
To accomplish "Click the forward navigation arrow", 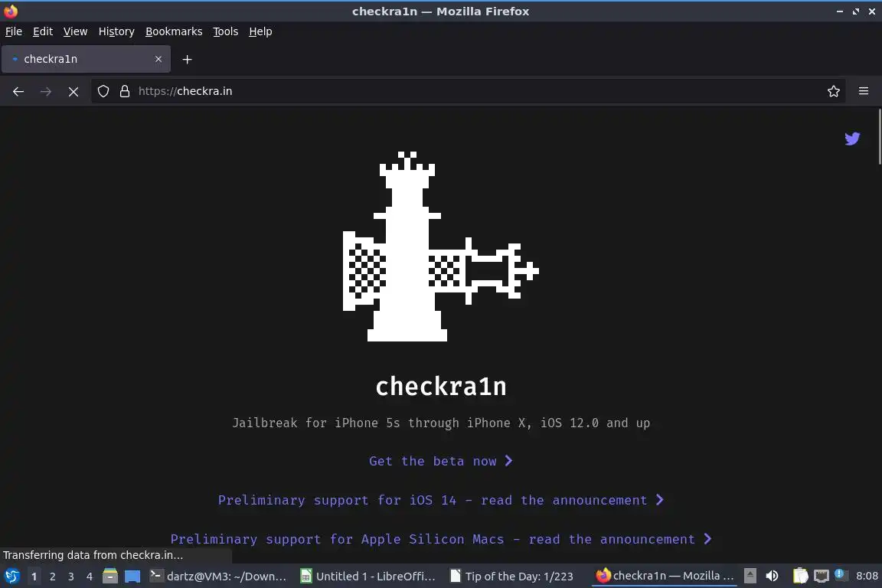I will (x=46, y=91).
